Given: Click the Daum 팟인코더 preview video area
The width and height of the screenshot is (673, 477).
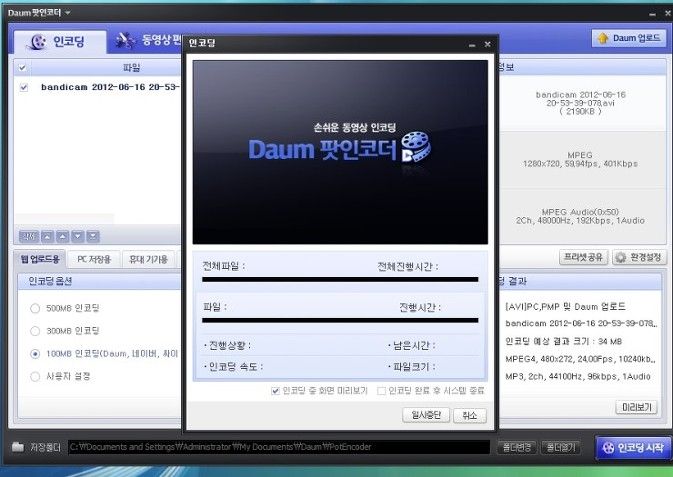Looking at the screenshot, I should pos(340,152).
